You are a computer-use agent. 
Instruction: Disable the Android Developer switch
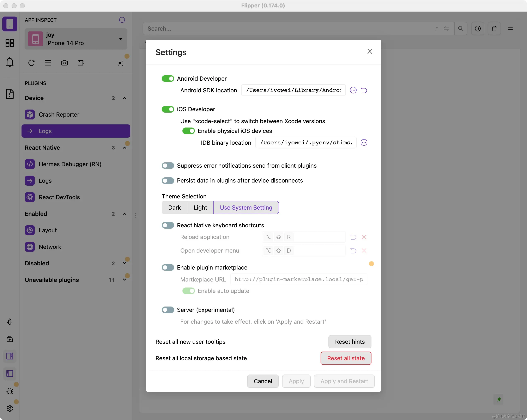point(168,78)
